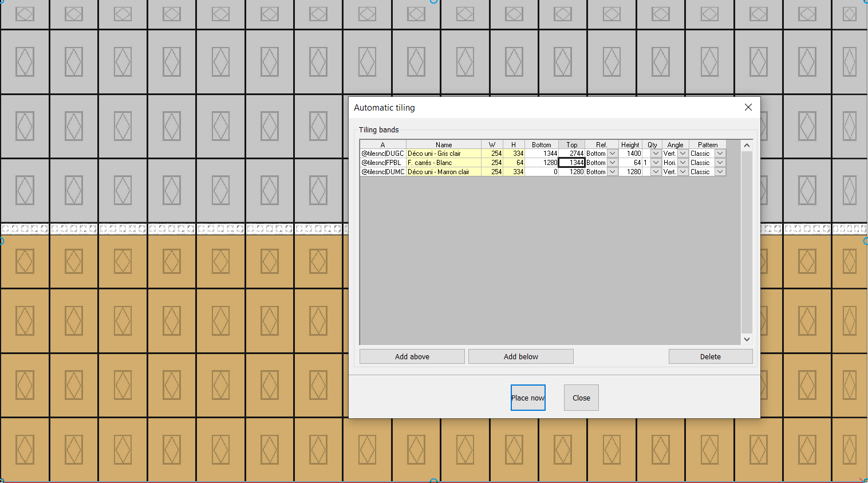This screenshot has width=868, height=483.
Task: Expand Pattern dropdown for Déco uni Gris clair
Action: pos(720,154)
